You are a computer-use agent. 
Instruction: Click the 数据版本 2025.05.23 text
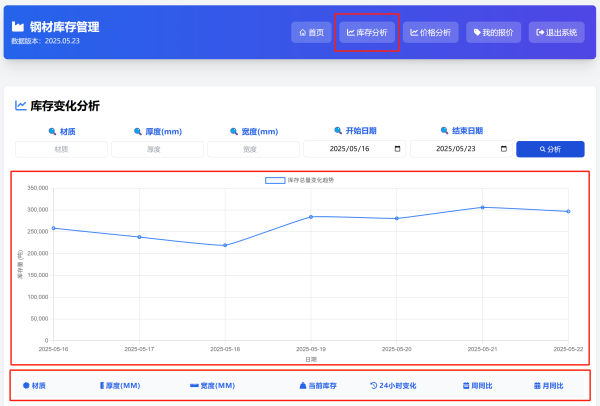(46, 41)
